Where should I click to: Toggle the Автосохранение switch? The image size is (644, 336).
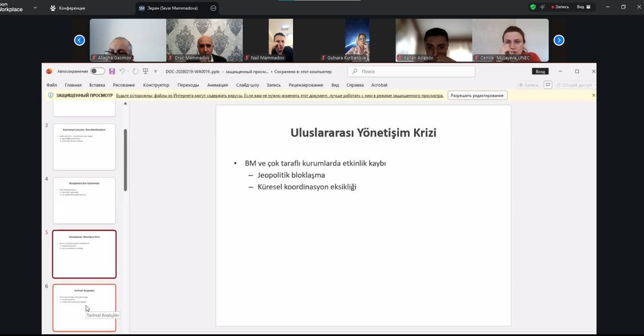tap(97, 71)
